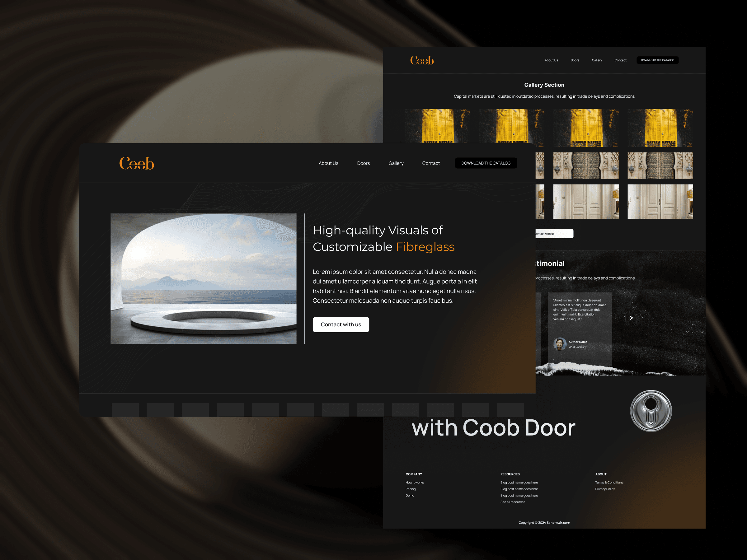The width and height of the screenshot is (747, 560).
Task: Open the How it works footer link
Action: (414, 482)
